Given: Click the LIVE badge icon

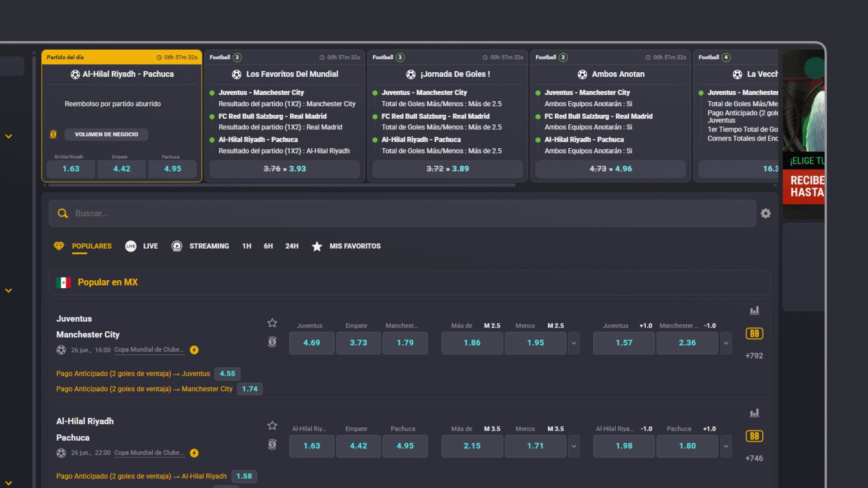Looking at the screenshot, I should pos(131,246).
